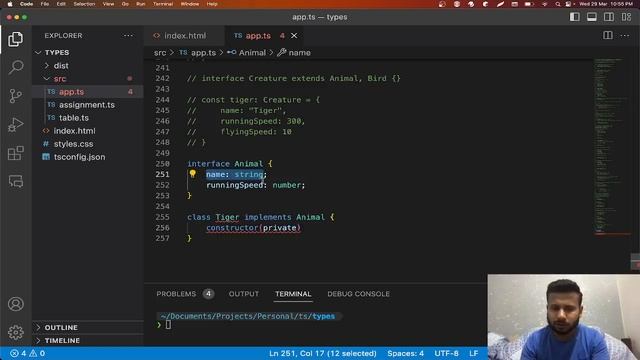Click the Animal breadcrumb segment
640x360 pixels.
pos(247,53)
